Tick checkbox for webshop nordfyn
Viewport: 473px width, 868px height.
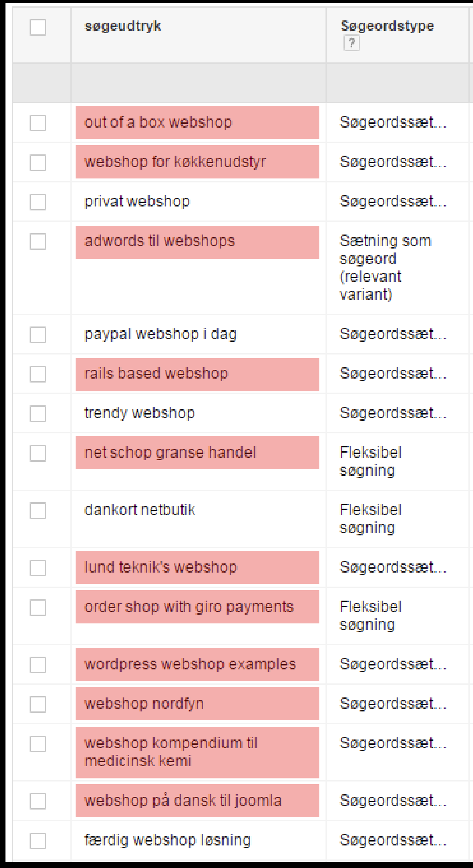click(38, 704)
